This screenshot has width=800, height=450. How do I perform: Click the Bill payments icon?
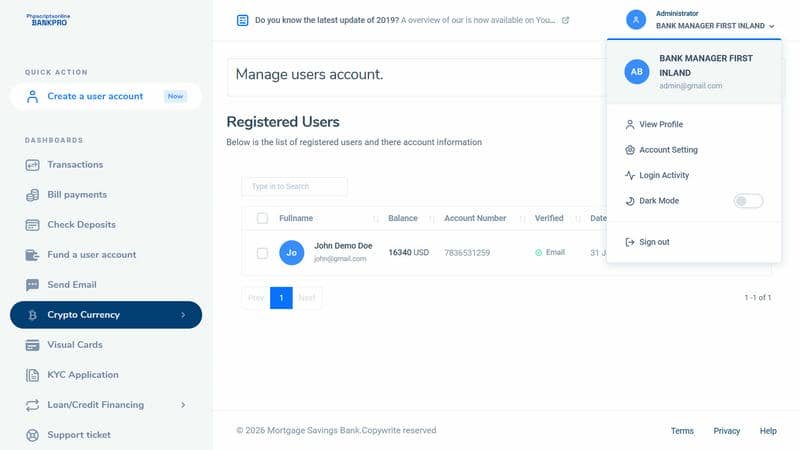pos(32,195)
